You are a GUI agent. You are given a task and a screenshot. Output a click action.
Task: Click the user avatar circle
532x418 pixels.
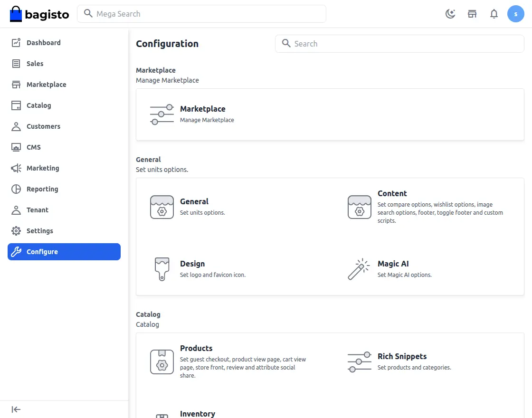[x=516, y=14]
